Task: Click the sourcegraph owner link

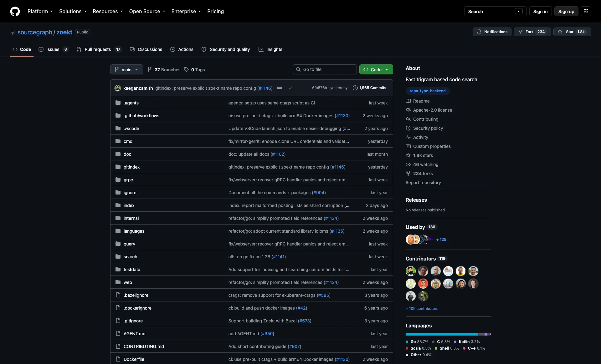Action: pos(35,32)
